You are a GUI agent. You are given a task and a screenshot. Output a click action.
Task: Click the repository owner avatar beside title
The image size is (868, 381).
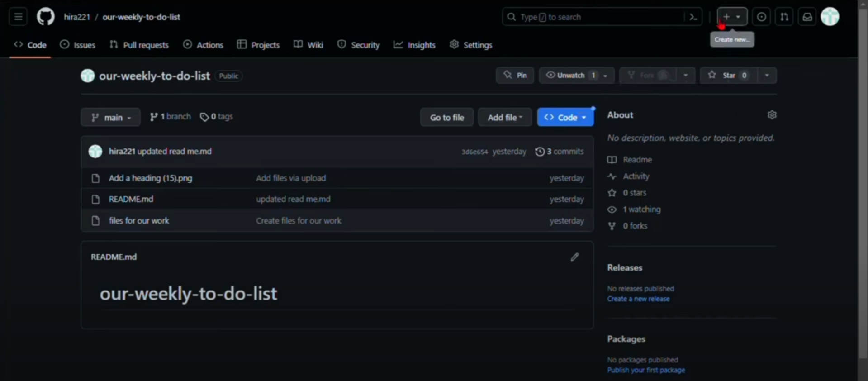coord(88,76)
